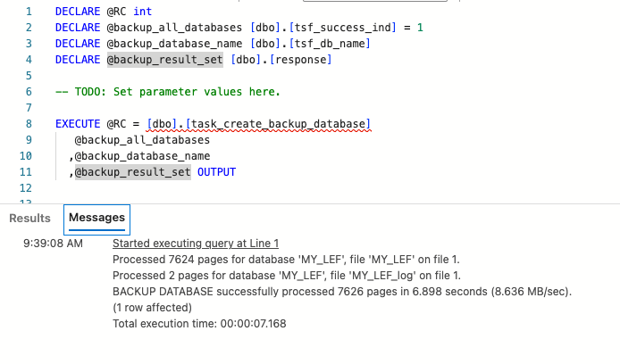Select the Messages tab

pyautogui.click(x=96, y=219)
